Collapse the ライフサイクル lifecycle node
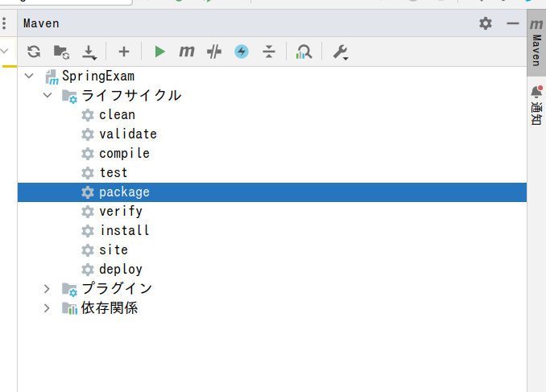This screenshot has width=546, height=392. pos(47,96)
